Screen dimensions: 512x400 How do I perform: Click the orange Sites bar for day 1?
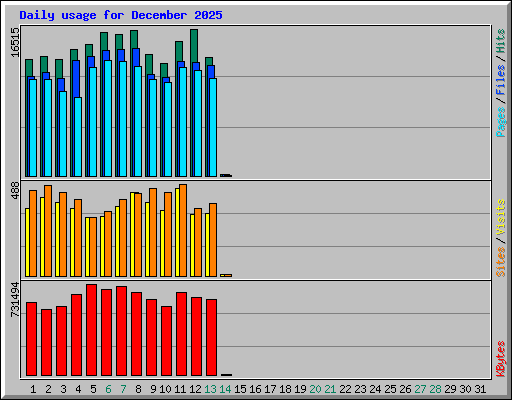tap(33, 233)
